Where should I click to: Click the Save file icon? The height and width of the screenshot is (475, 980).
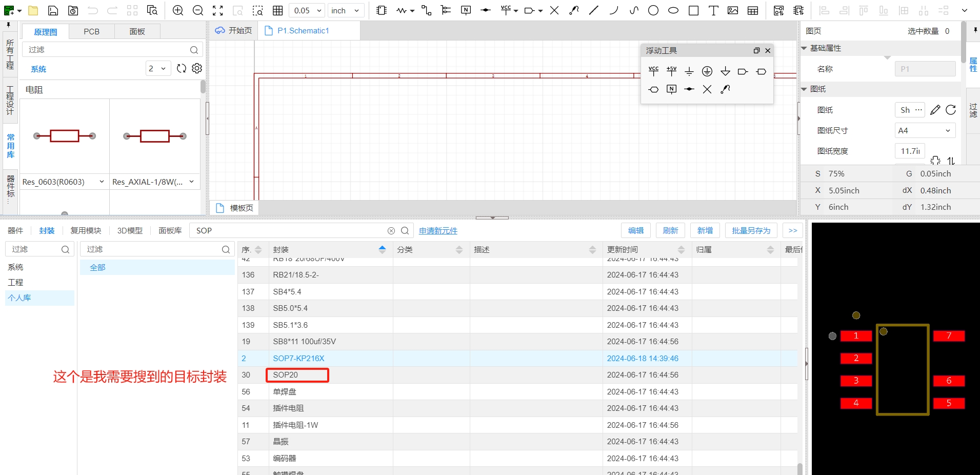(53, 10)
